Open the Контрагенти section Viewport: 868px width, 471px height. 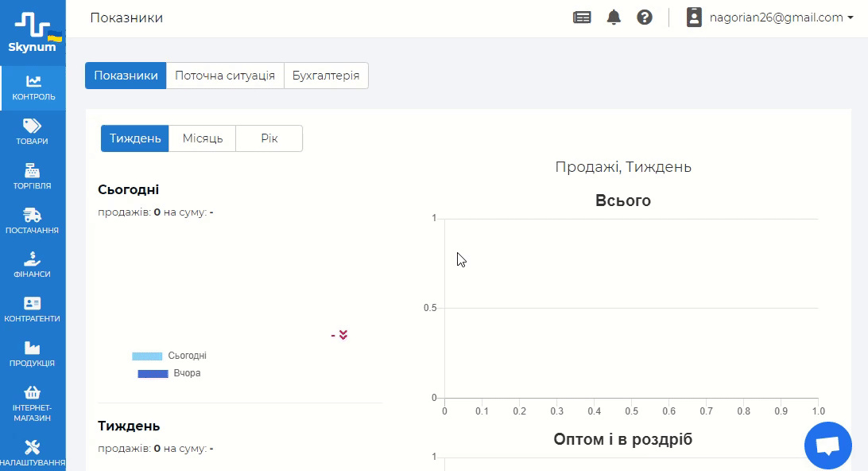(33, 309)
